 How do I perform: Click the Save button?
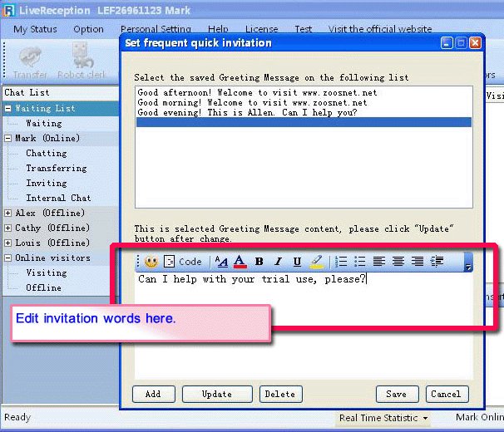pos(397,394)
